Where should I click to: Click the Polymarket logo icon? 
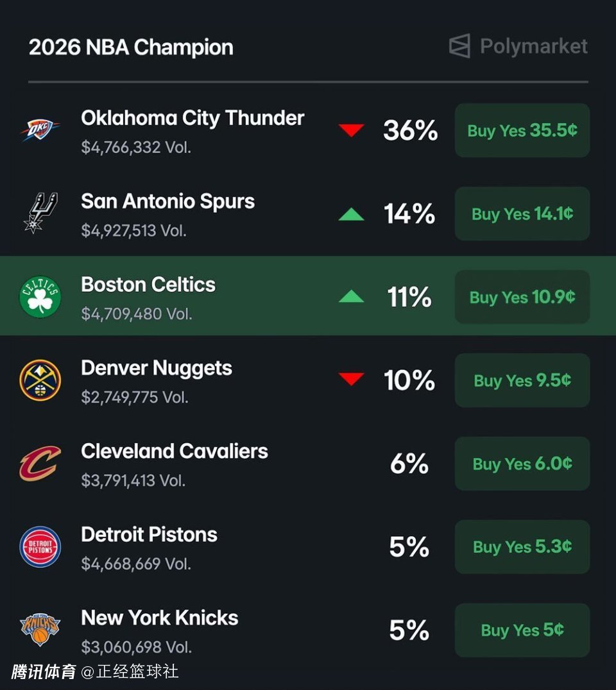pos(459,46)
